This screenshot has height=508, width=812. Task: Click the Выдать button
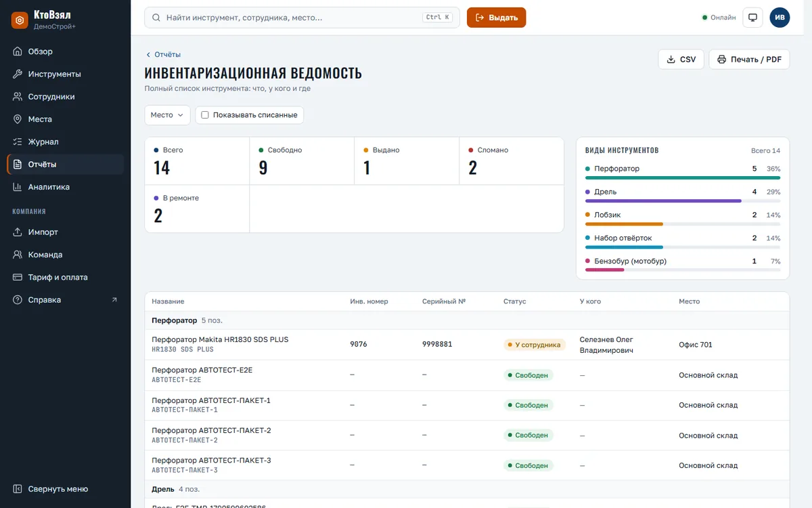496,18
